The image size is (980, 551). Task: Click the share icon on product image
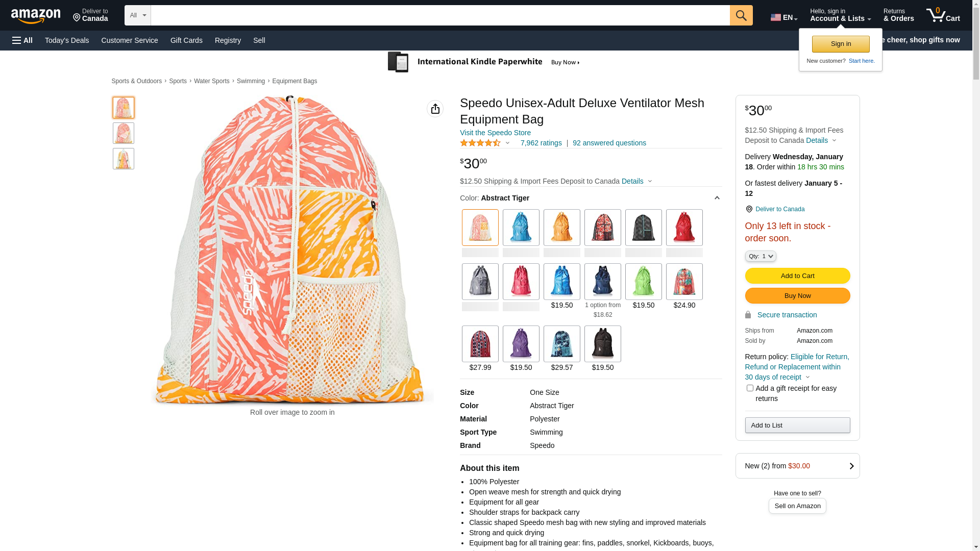[x=435, y=109]
